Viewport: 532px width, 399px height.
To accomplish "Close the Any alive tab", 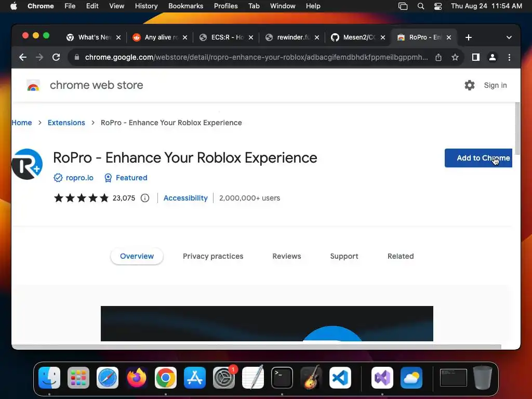I will coord(185,37).
